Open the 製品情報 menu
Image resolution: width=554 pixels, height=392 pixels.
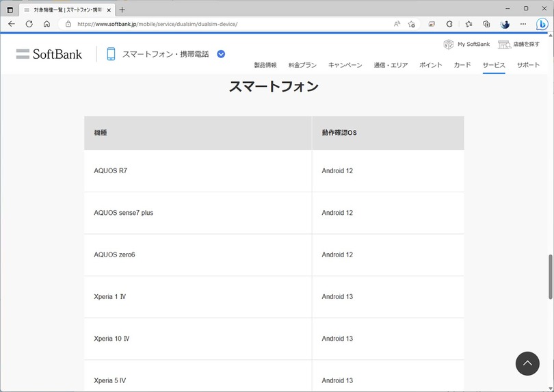coord(265,65)
